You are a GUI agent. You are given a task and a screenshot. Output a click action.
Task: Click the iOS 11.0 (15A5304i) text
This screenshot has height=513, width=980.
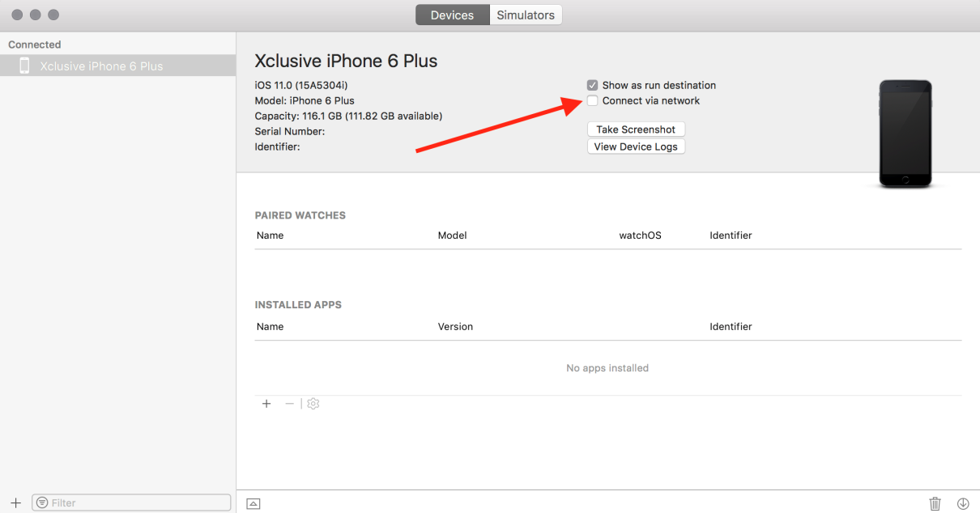coord(301,85)
